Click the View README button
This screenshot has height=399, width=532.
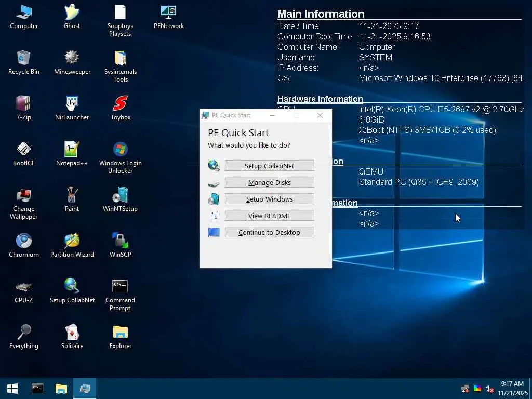coord(270,216)
